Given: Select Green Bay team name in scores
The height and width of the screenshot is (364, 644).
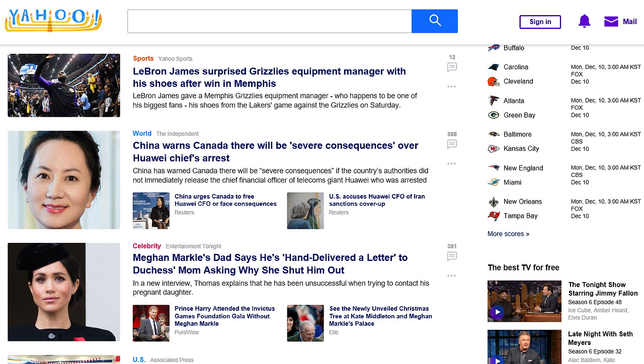Looking at the screenshot, I should 519,115.
